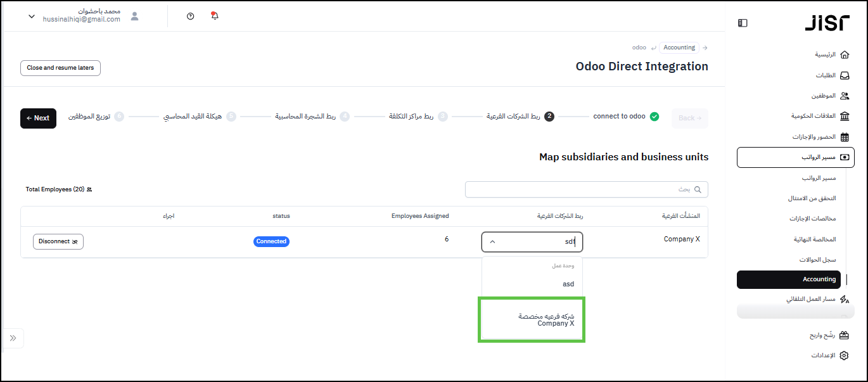Click the Disconnect button for Company X

point(58,241)
